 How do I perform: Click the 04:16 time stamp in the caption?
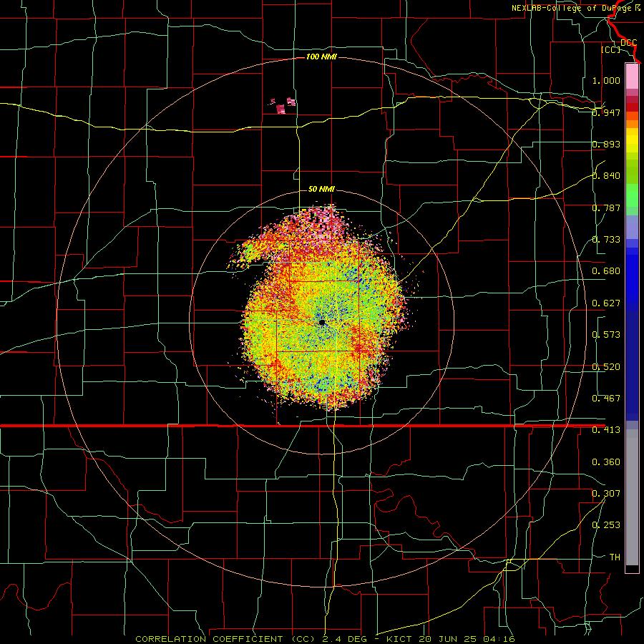pos(498,639)
